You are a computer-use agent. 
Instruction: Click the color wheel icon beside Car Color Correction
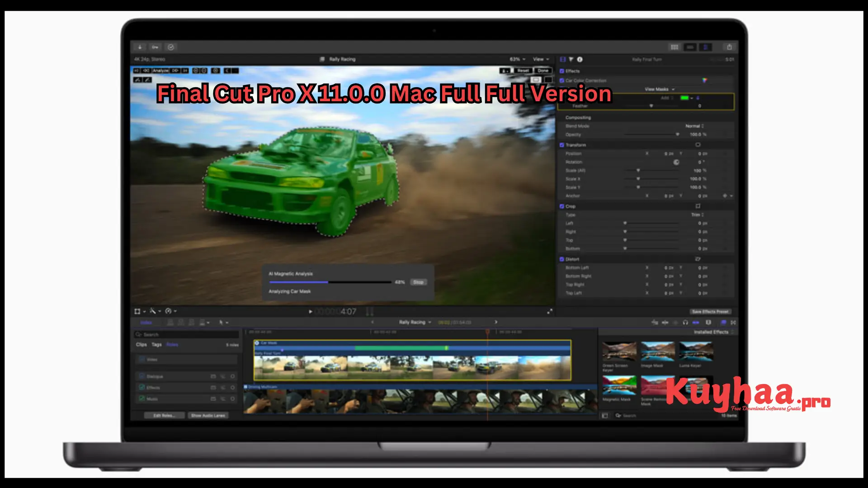point(704,80)
